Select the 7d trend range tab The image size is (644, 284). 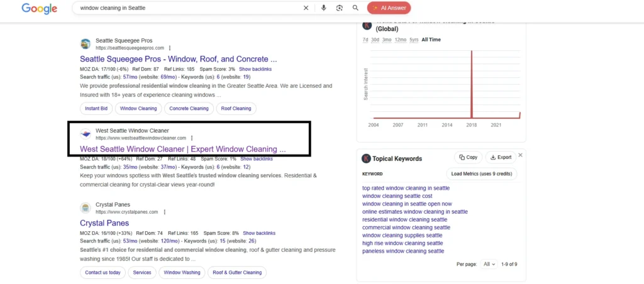coord(365,40)
